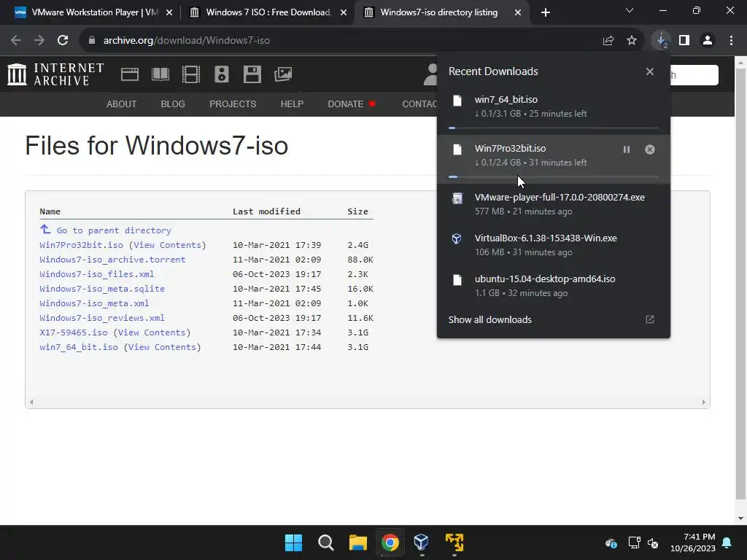Open Windows taskbar Search
The height and width of the screenshot is (560, 747).
(326, 542)
